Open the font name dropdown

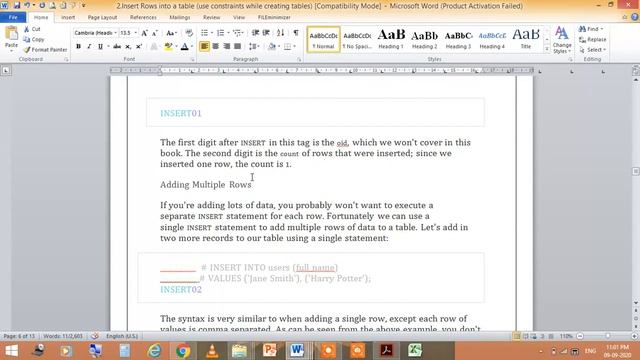coord(116,33)
